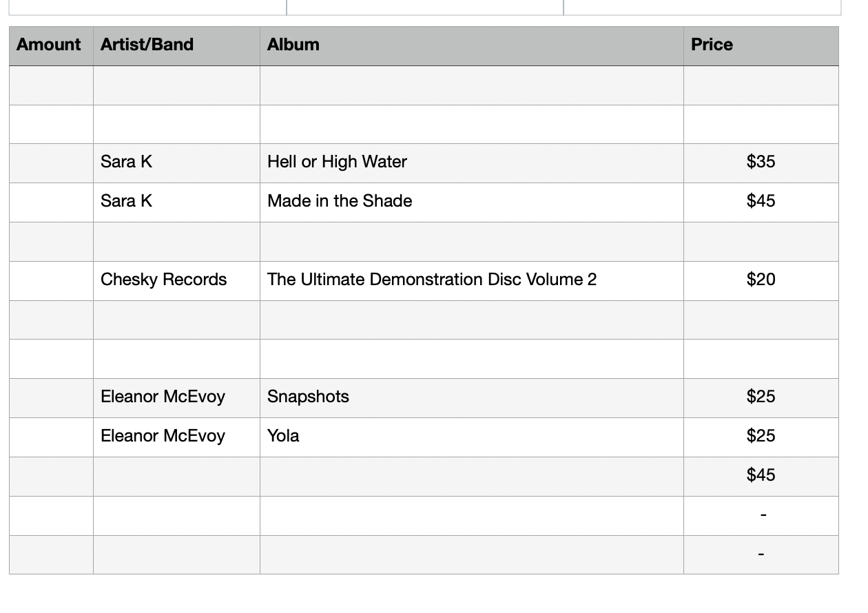Screen dimensions: 868x613
Task: Select the $45 price for Made in the Shade
Action: (x=761, y=202)
